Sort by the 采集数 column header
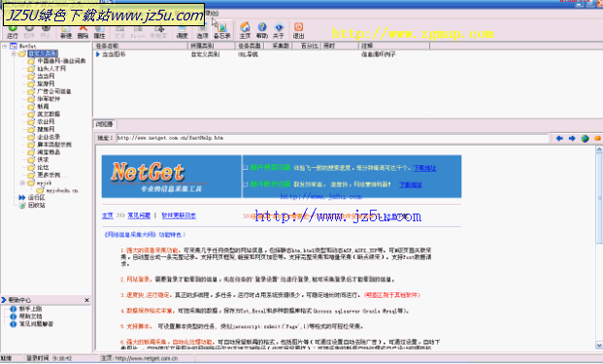The width and height of the screenshot is (603, 364). click(x=278, y=47)
